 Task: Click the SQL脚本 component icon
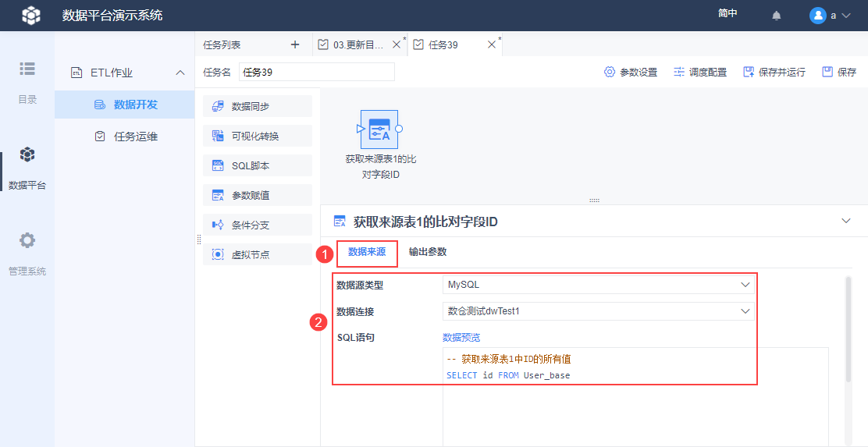coord(218,165)
